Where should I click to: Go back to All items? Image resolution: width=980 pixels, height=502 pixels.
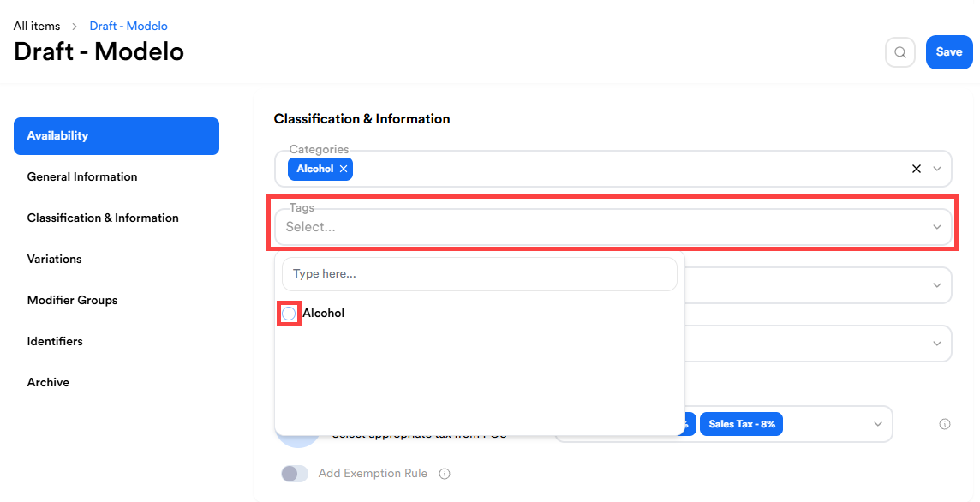click(37, 27)
